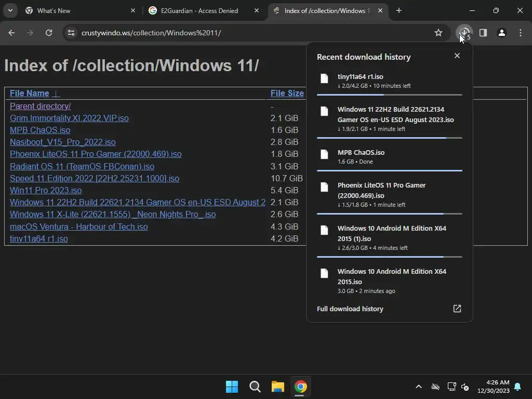Click file icon for Android M Edition 2015.iso
The image size is (532, 399).
pos(324,273)
